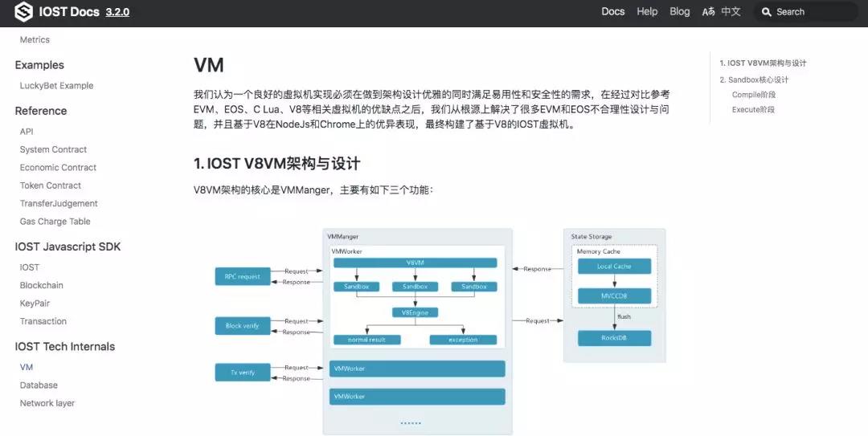Open LuckyBet Example page

[x=56, y=86]
